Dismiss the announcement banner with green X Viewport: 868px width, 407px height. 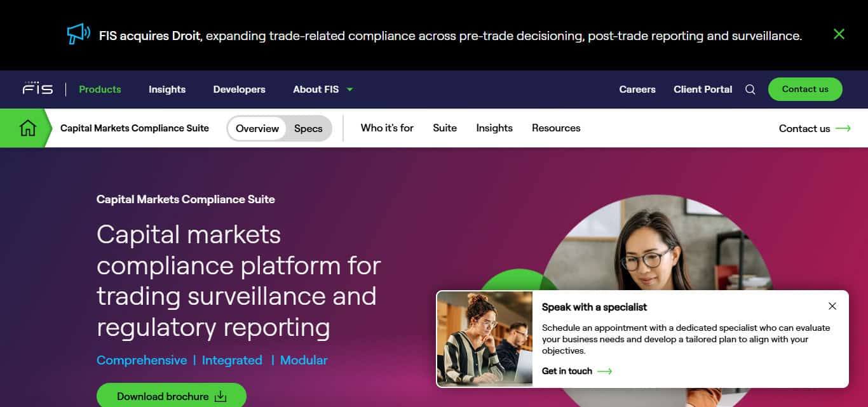(x=839, y=34)
